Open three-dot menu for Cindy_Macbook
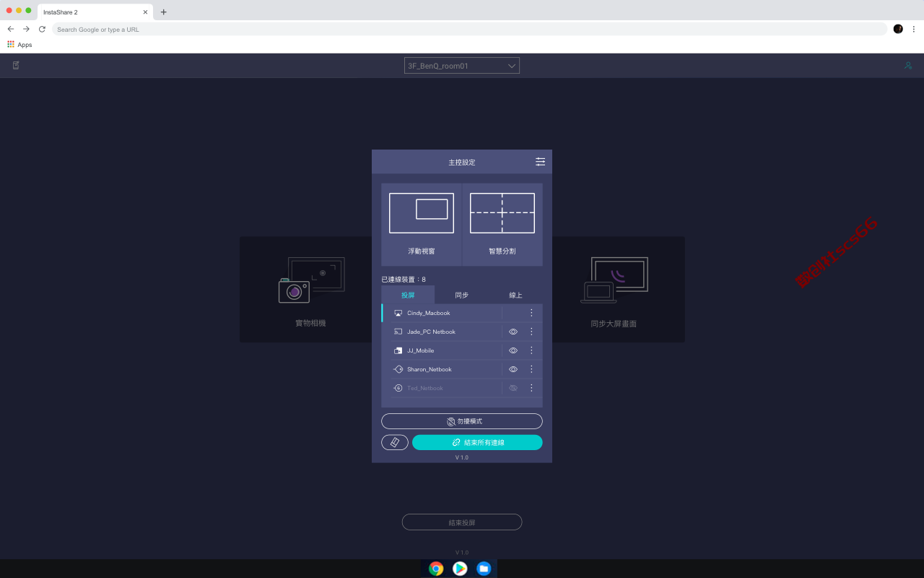Screen dimensions: 924x578 click(531, 313)
